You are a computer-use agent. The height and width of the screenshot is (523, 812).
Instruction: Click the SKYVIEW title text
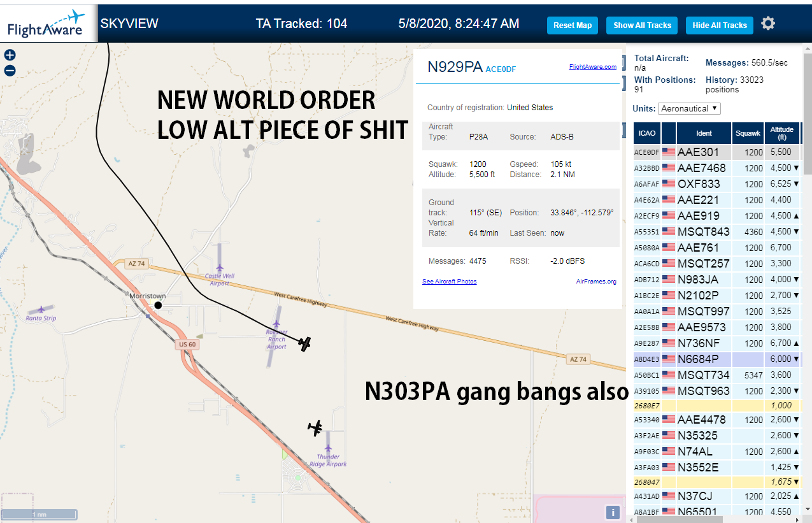129,24
